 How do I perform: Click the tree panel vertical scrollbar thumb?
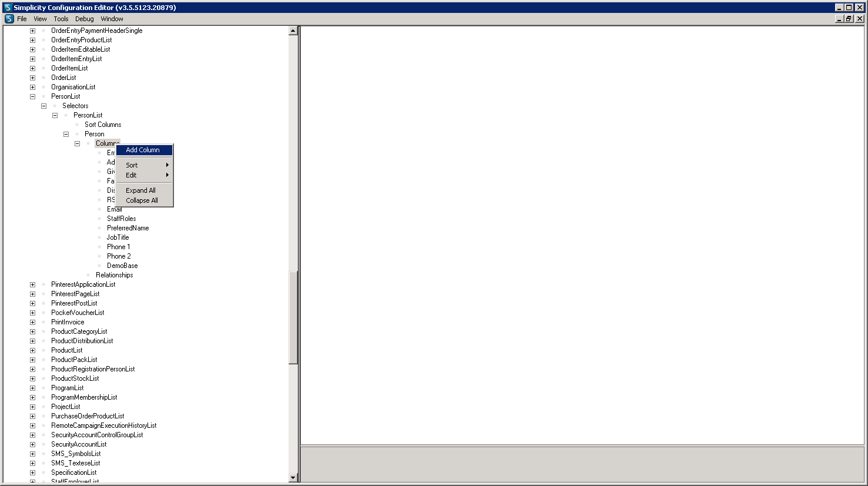(293, 317)
